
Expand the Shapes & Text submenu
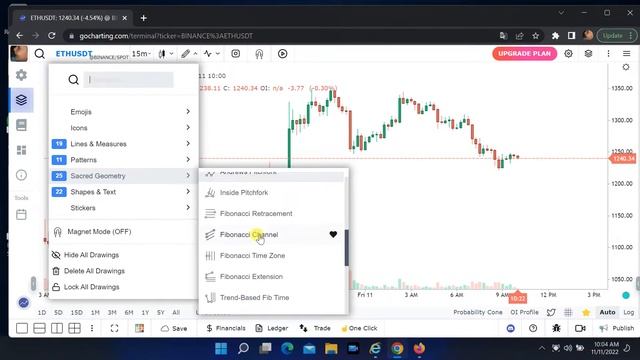coord(123,191)
